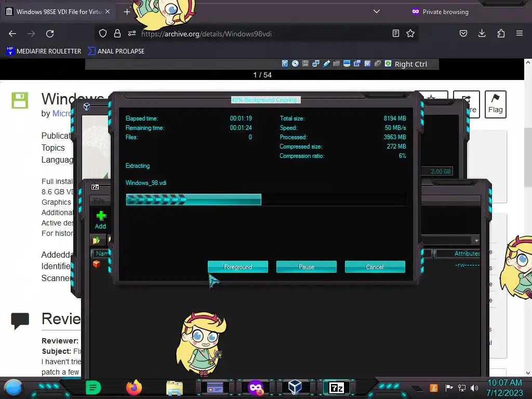This screenshot has width=532, height=399.
Task: Open Firefox from the taskbar
Action: (134, 388)
